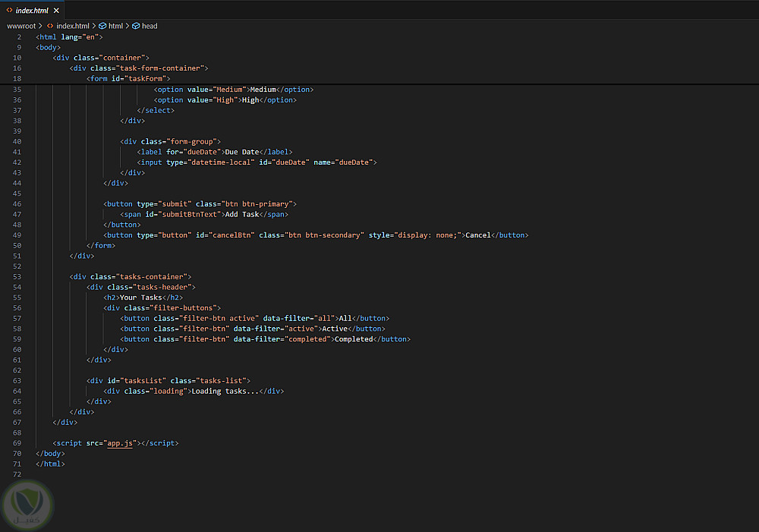Close the index.html editor tab
The width and height of the screenshot is (759, 532).
click(x=56, y=11)
